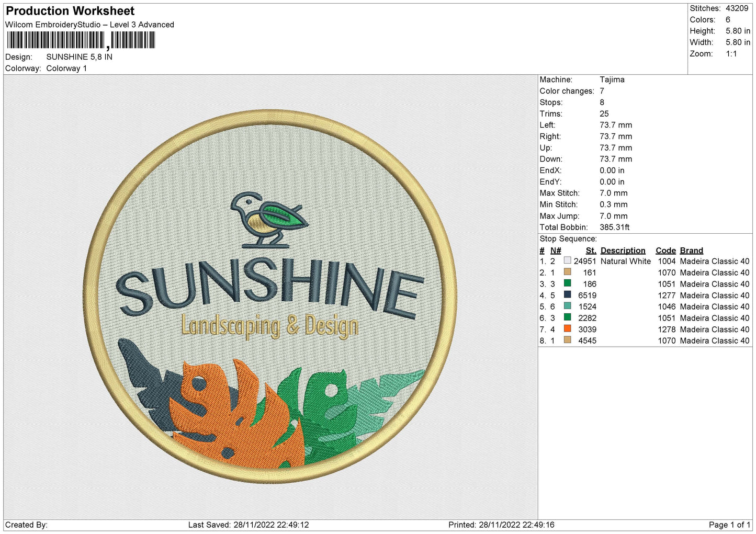Click the stitch count 3039 in row 7

pos(587,330)
